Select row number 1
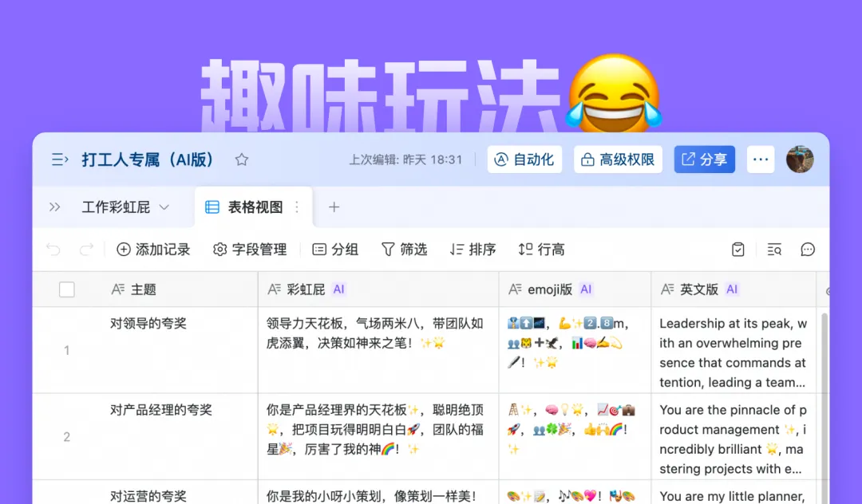The image size is (862, 504). (66, 350)
